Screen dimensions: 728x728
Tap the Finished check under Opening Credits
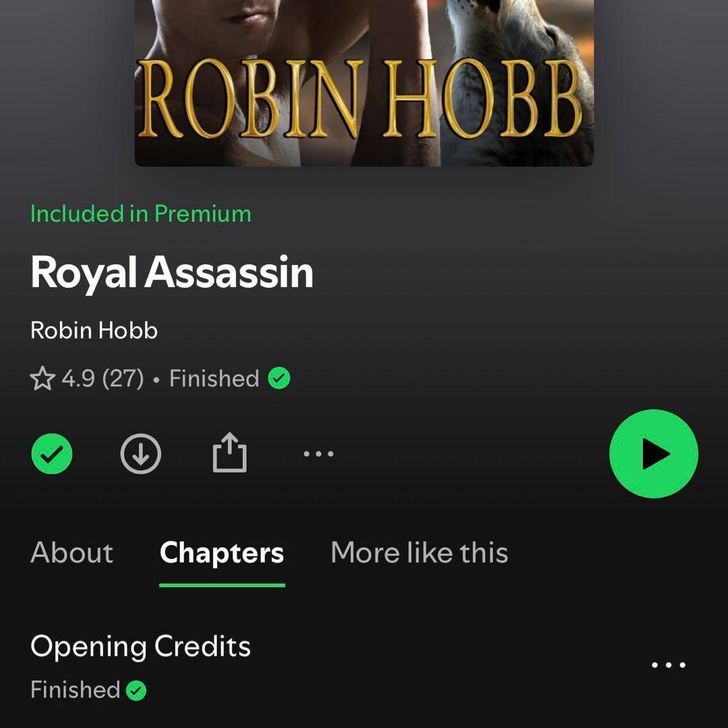[x=136, y=690]
